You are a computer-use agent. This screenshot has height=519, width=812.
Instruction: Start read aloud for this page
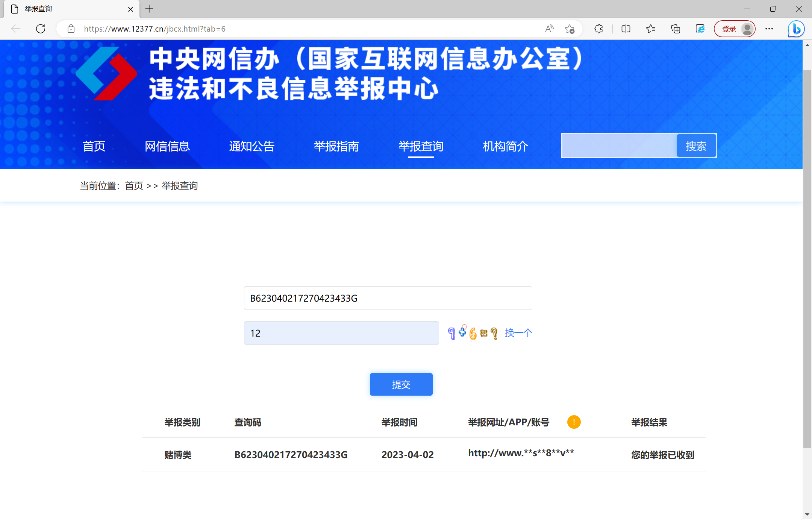[549, 29]
